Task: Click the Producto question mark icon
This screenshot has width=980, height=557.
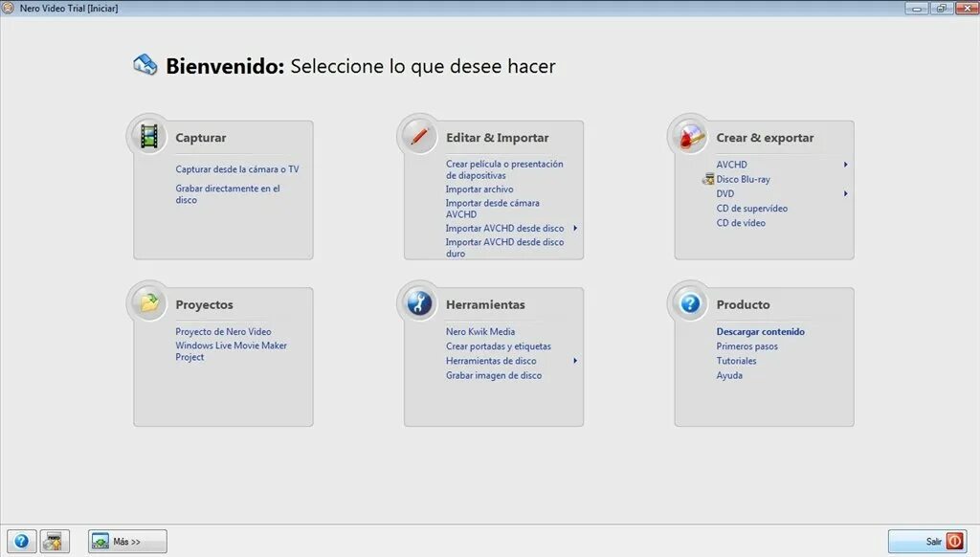Action: pyautogui.click(x=690, y=302)
